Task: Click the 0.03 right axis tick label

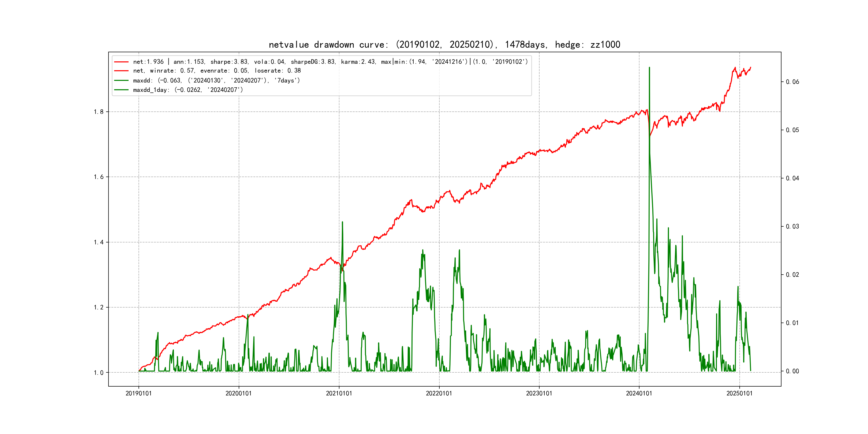Action: [792, 226]
